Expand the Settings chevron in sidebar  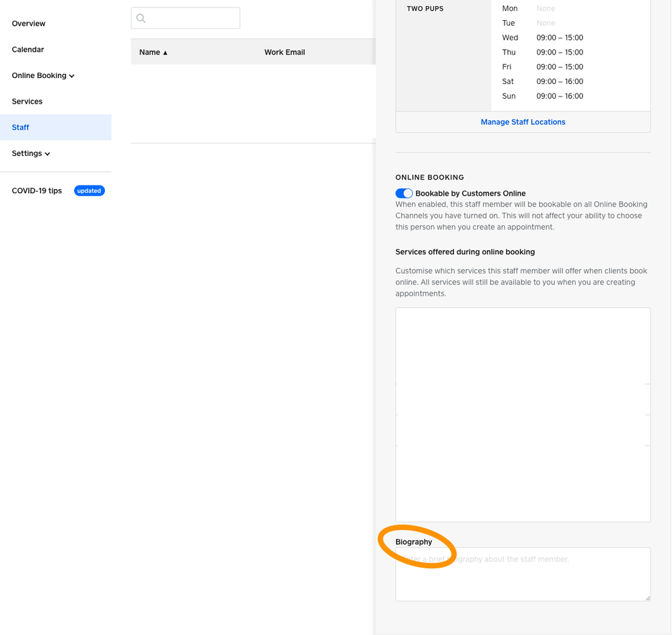coord(48,154)
